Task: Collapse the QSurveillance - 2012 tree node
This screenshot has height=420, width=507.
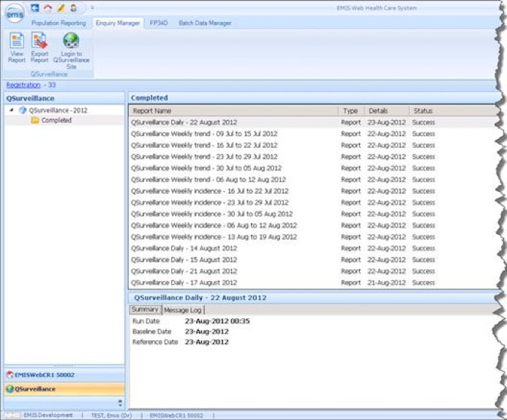Action: (x=11, y=110)
